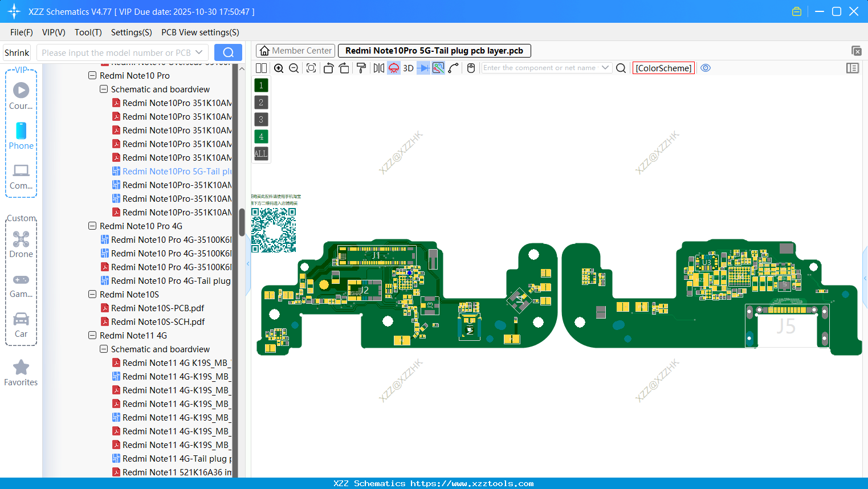Switch to 3D view mode
Image resolution: width=868 pixels, height=489 pixels.
pos(408,68)
